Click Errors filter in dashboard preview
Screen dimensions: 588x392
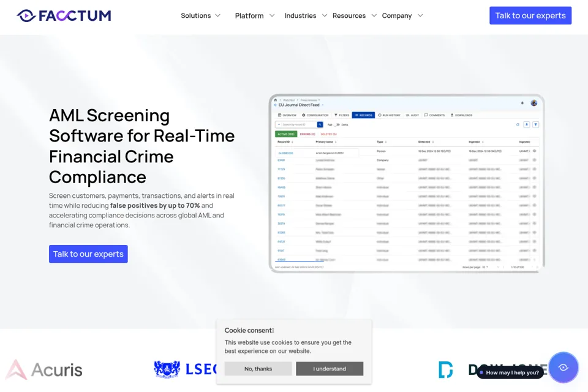(x=307, y=134)
